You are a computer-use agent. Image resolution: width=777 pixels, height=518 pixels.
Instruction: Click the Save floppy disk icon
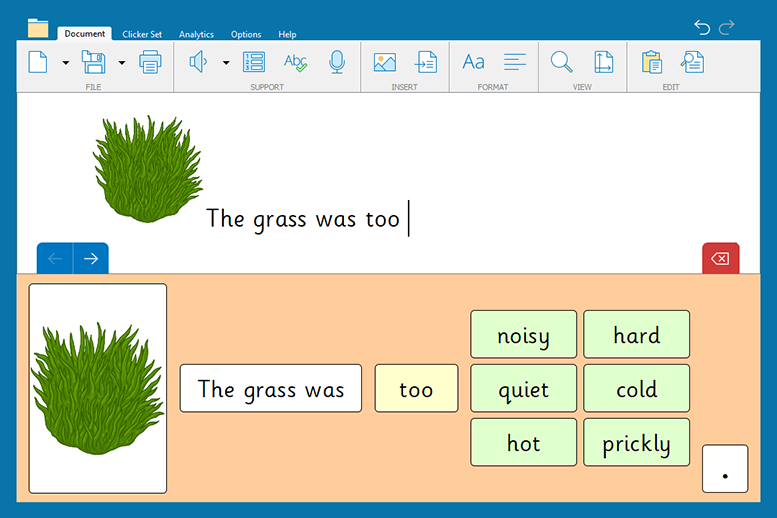94,62
